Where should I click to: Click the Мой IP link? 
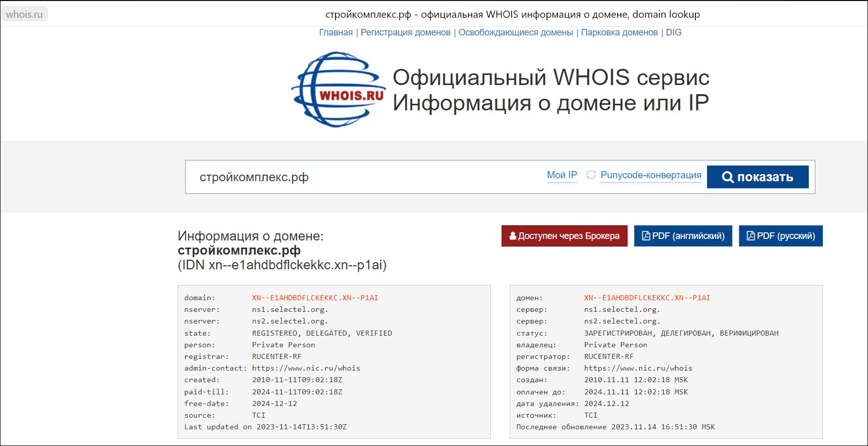click(562, 175)
